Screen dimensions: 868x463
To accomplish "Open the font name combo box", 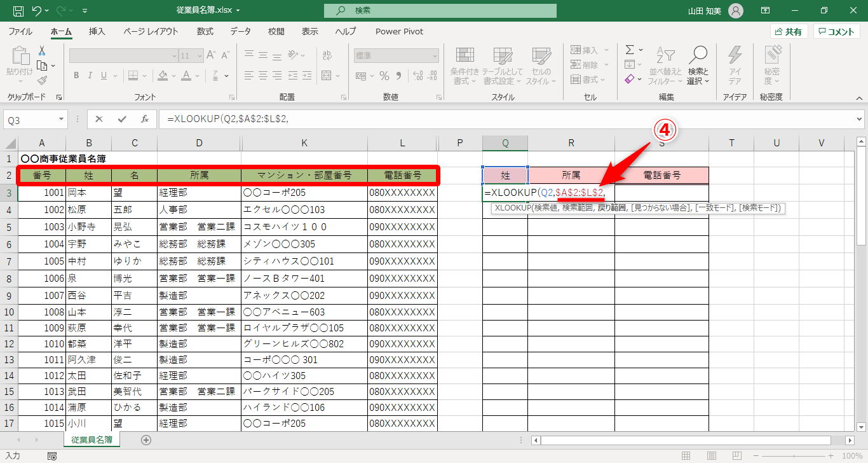I will pyautogui.click(x=123, y=56).
